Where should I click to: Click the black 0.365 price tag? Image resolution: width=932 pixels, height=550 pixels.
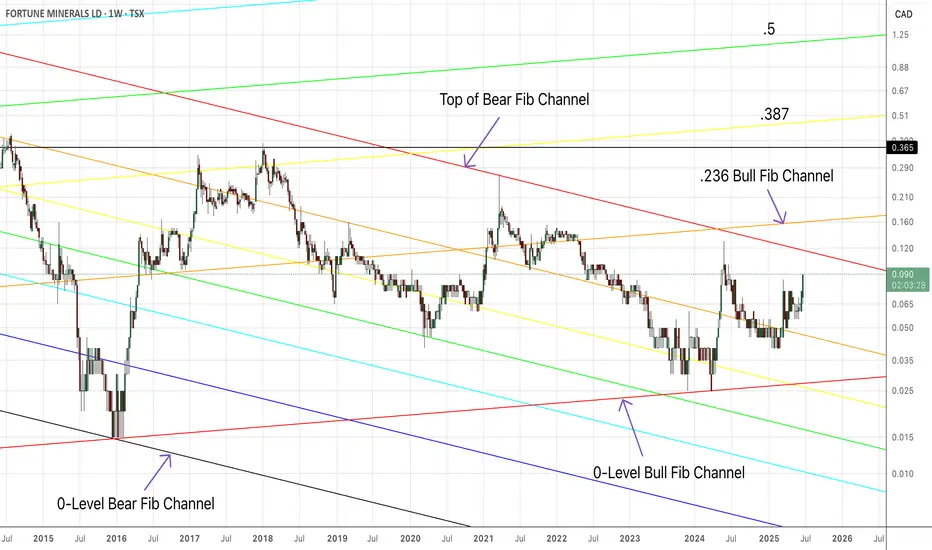click(902, 147)
